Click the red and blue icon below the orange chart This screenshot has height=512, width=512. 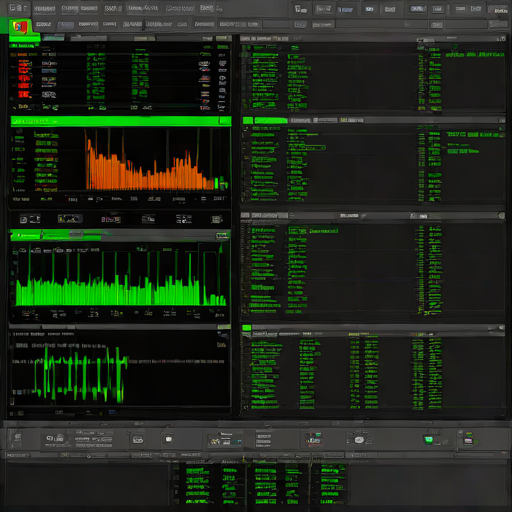[111, 219]
